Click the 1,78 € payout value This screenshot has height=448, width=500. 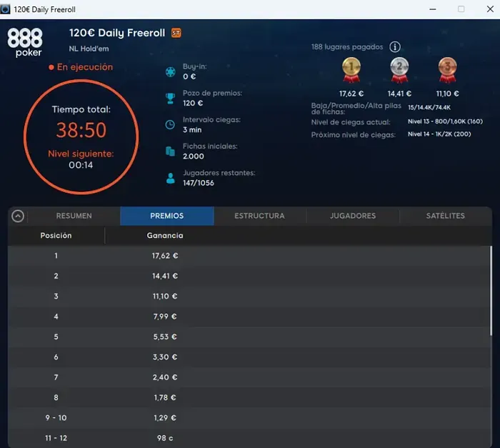click(165, 397)
